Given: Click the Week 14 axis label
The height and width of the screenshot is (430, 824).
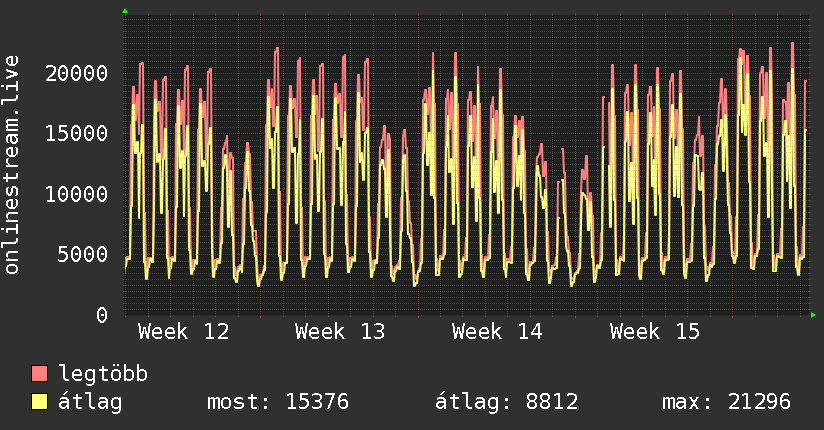Looking at the screenshot, I should point(497,332).
